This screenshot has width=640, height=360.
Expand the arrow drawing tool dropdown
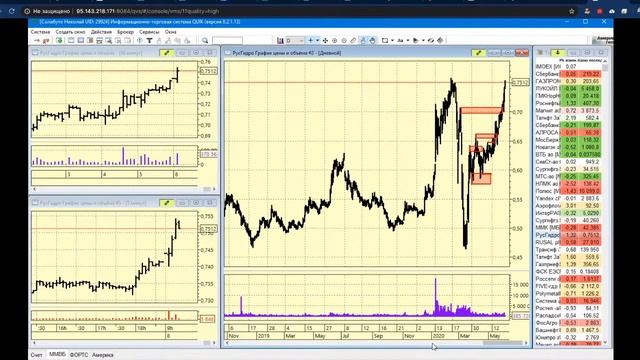[x=423, y=40]
